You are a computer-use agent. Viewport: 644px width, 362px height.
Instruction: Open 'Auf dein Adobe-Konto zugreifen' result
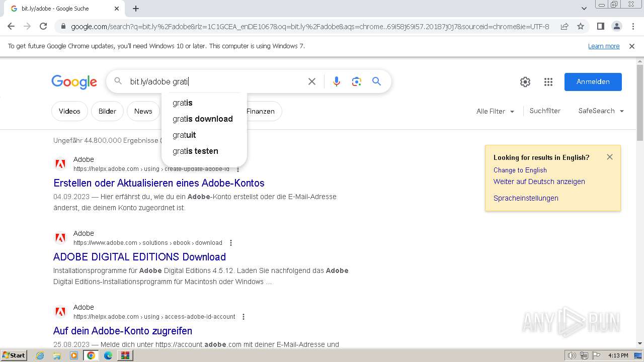123,331
